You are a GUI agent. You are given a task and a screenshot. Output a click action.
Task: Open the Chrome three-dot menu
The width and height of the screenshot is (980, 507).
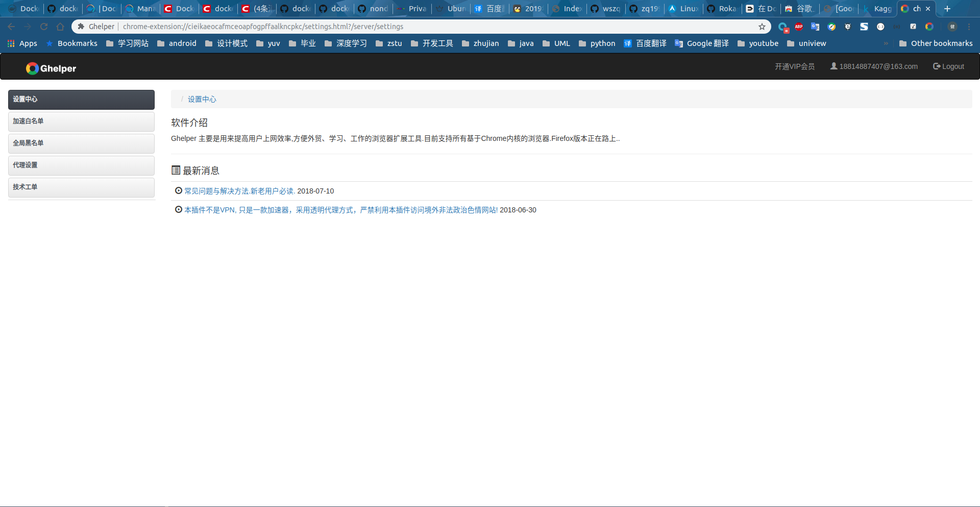tap(969, 27)
